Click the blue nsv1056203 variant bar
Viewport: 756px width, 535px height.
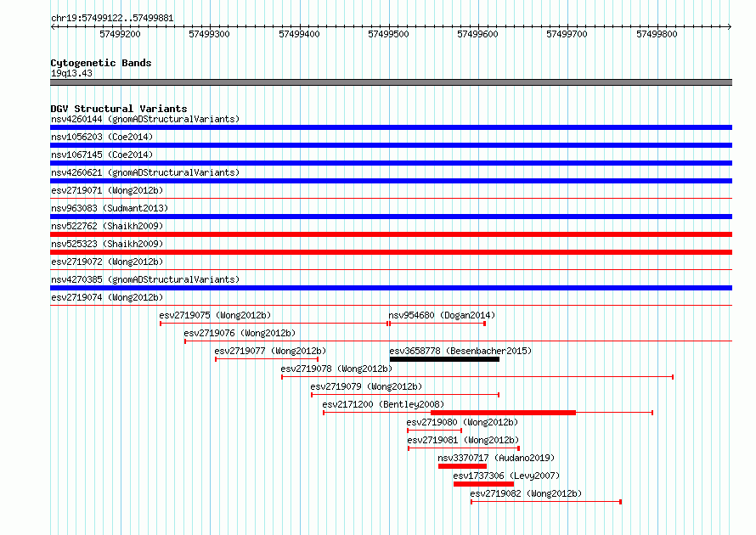pos(391,145)
